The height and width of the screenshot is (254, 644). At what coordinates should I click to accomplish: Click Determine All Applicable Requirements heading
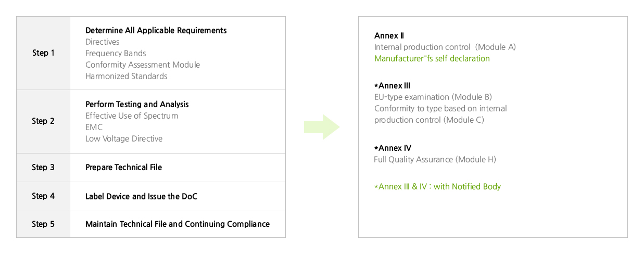156,31
